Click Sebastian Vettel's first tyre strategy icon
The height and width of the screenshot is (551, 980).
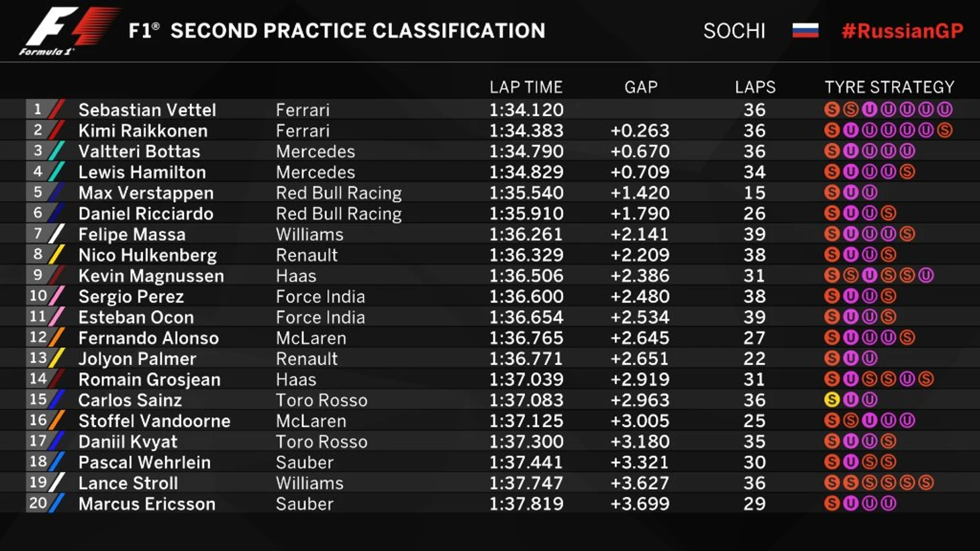[832, 109]
